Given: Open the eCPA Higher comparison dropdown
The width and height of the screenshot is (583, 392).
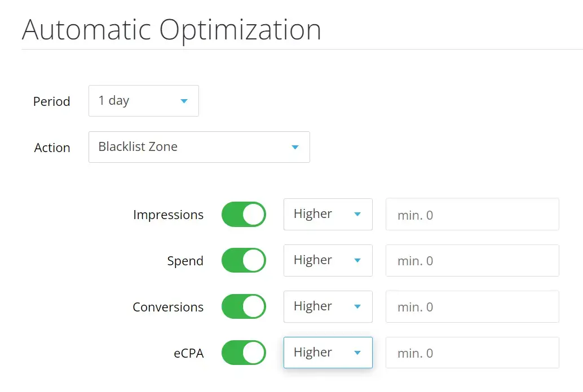Looking at the screenshot, I should [328, 353].
